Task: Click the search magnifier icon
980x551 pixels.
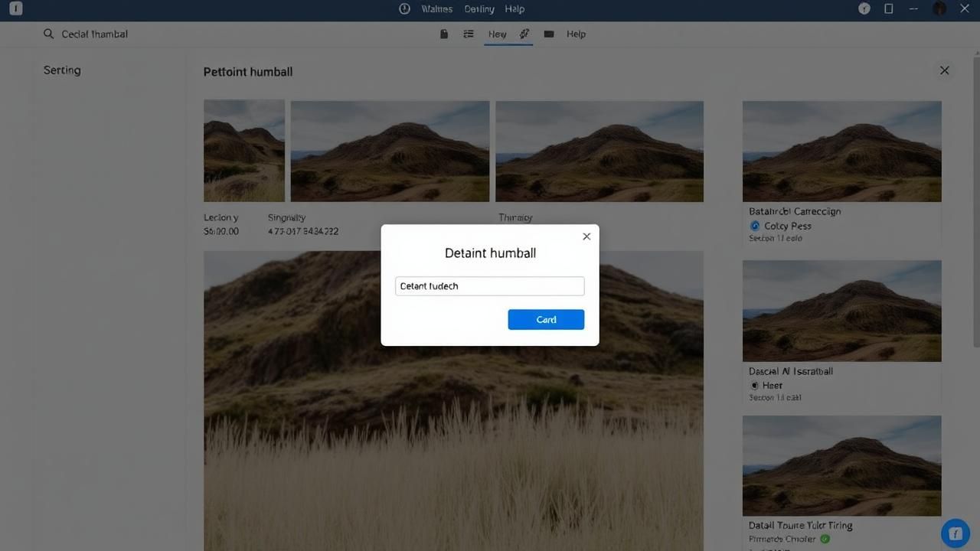Action: 49,34
